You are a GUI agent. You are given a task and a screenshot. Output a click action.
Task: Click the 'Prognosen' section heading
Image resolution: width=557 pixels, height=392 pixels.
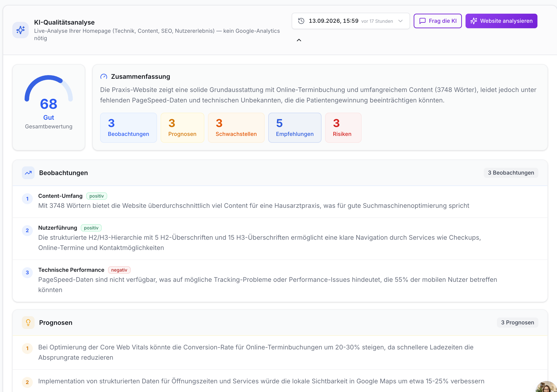56,323
